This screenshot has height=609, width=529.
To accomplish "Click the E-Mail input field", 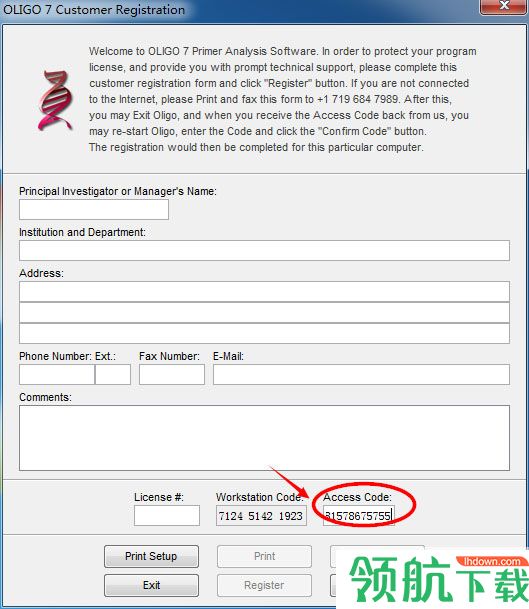I will (x=361, y=374).
